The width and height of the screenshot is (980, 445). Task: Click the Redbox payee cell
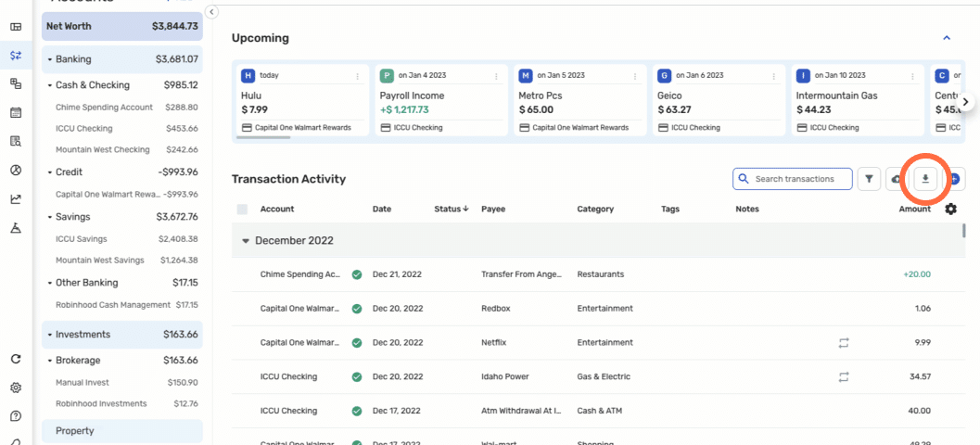point(496,308)
